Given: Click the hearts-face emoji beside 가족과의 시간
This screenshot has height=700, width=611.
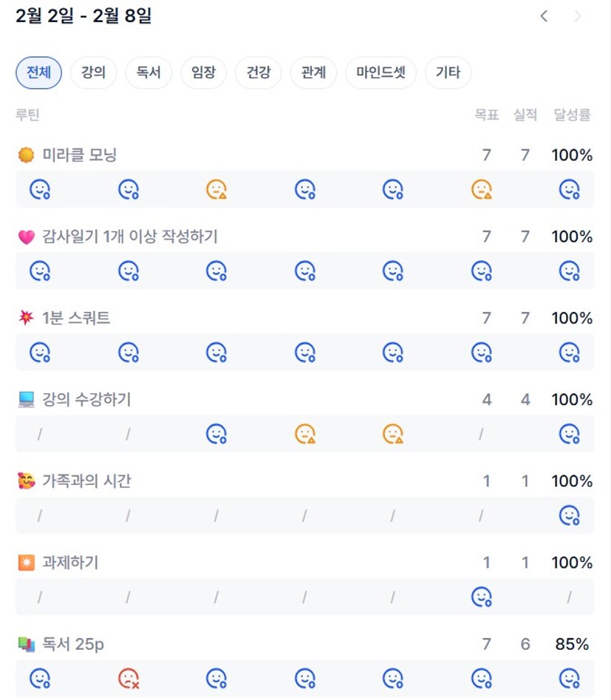Looking at the screenshot, I should [x=27, y=481].
